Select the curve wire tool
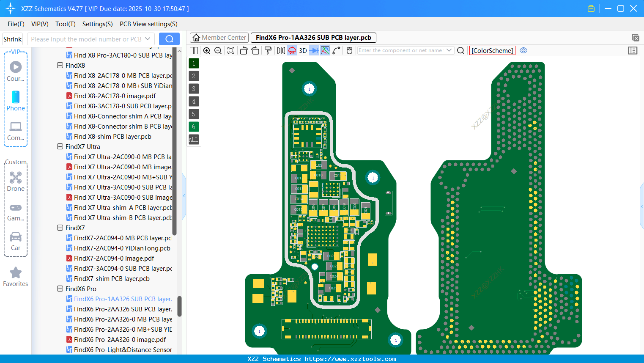Image resolution: width=644 pixels, height=363 pixels. [335, 50]
